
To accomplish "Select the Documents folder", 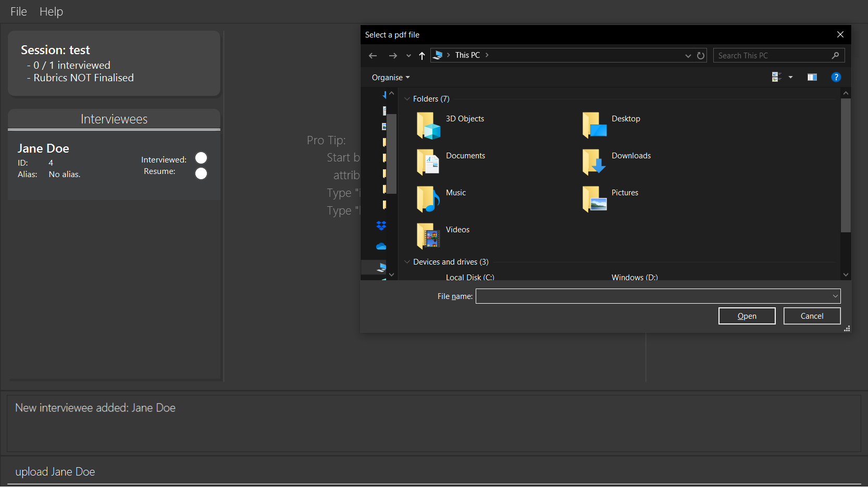I will click(x=451, y=162).
